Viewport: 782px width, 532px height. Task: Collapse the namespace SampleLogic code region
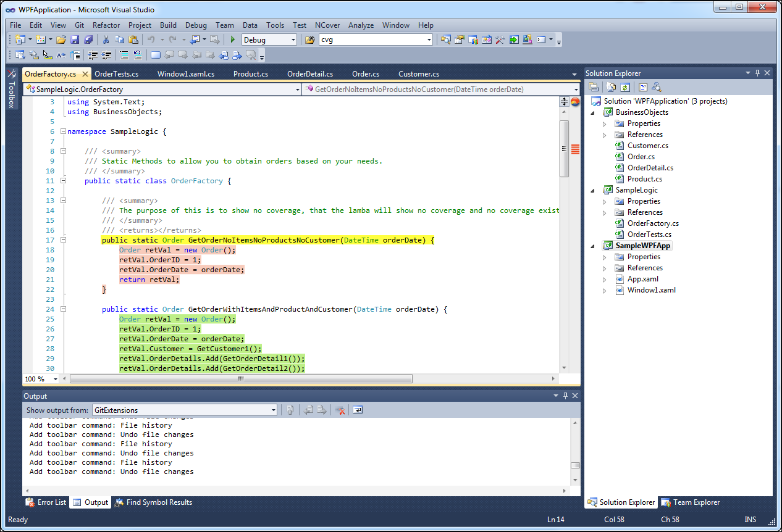point(62,131)
